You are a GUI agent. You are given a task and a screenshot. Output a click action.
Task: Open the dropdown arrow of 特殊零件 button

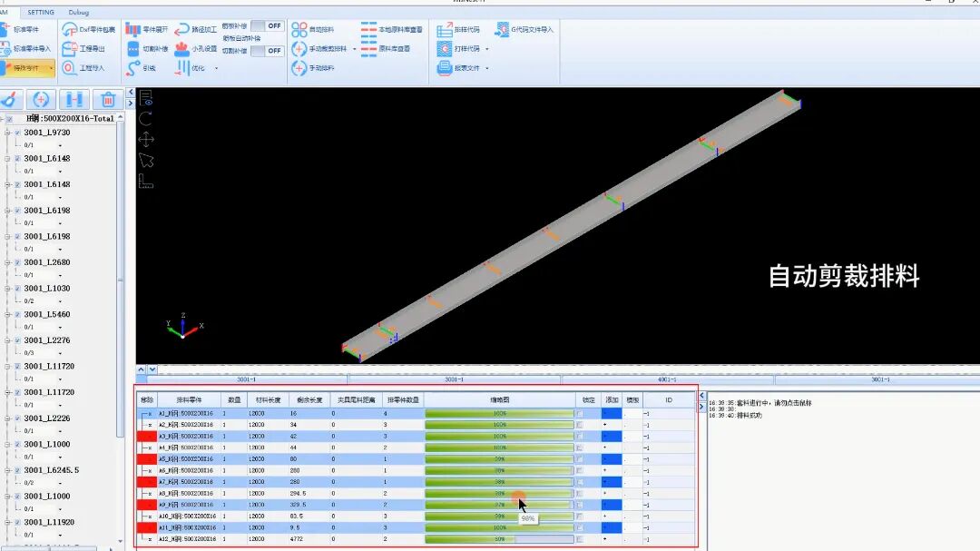pos(51,67)
